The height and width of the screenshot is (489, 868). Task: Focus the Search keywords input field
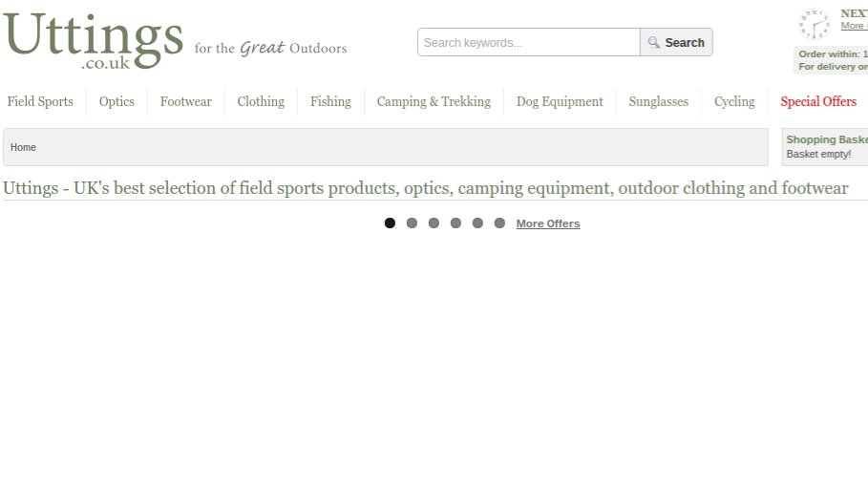tap(529, 42)
